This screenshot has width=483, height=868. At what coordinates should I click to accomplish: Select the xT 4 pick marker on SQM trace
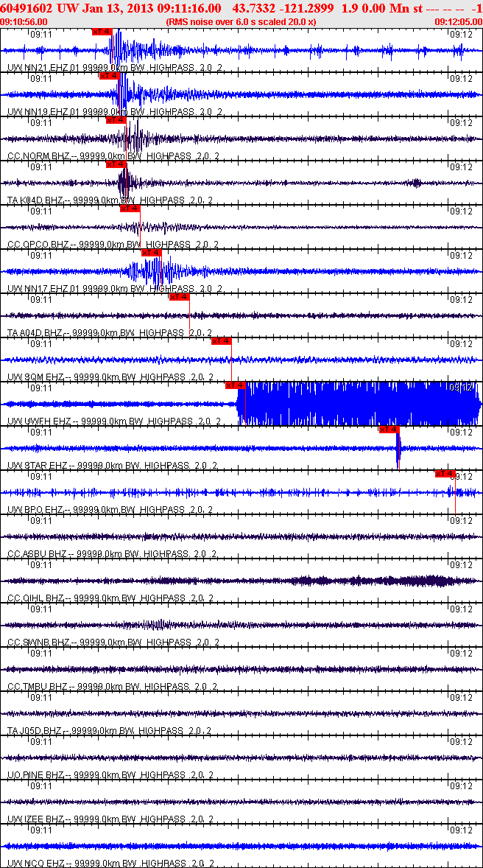(221, 342)
